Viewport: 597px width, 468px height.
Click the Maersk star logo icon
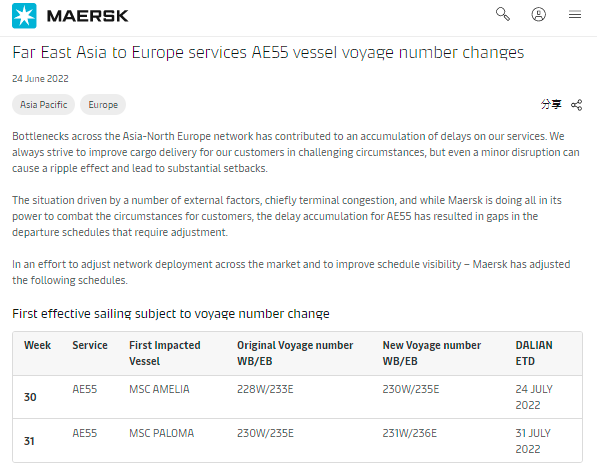pyautogui.click(x=24, y=16)
